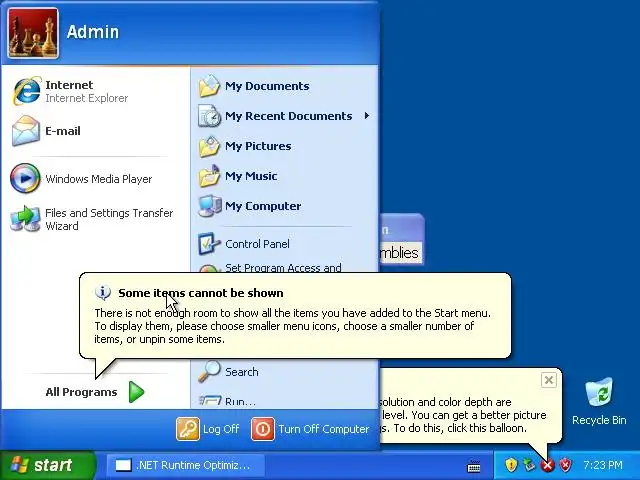This screenshot has height=480, width=640.
Task: Click the Log Off key icon
Action: click(x=188, y=429)
